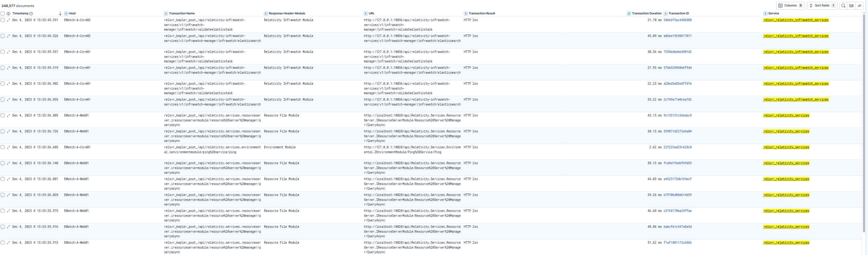Expand the document at 13:53:36.902
The image size is (868, 255).
(x=9, y=84)
